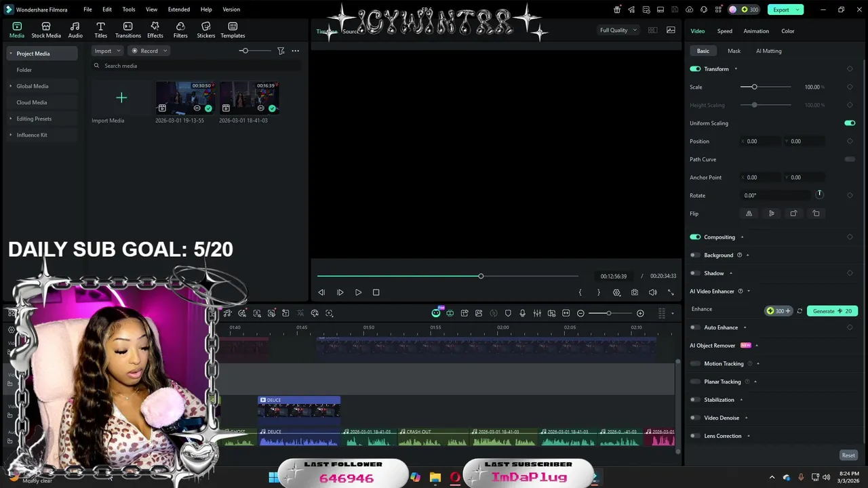Screen dimensions: 868x488
Task: Switch to the Mask sub-tab
Action: pyautogui.click(x=734, y=51)
